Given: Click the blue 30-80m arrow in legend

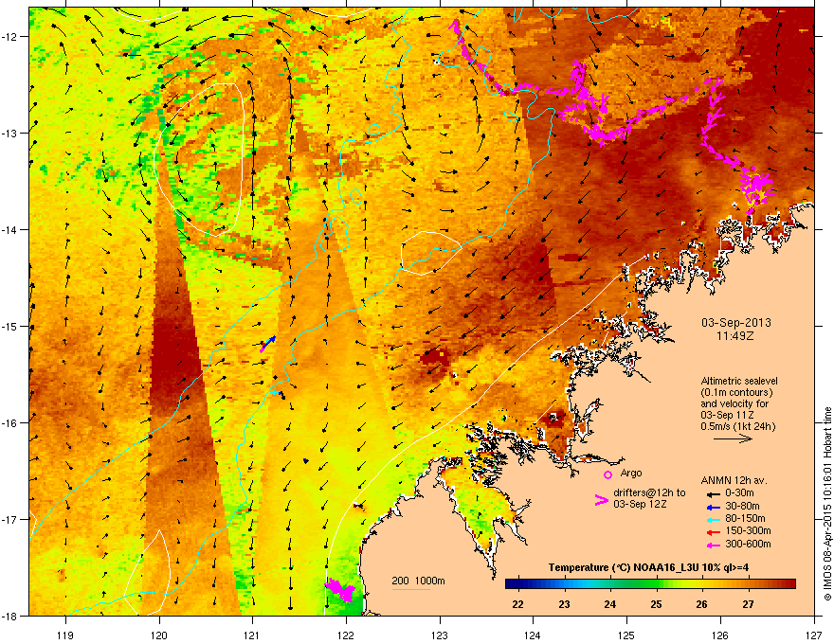Looking at the screenshot, I should [x=713, y=508].
